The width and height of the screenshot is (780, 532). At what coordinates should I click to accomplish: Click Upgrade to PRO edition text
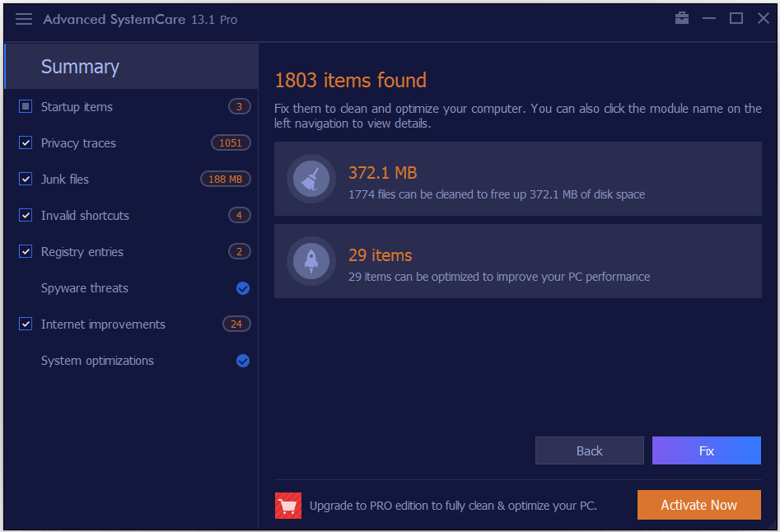453,506
